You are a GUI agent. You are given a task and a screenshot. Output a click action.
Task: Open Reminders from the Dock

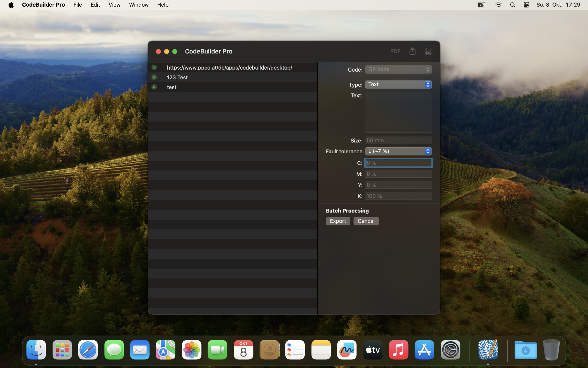tap(295, 350)
